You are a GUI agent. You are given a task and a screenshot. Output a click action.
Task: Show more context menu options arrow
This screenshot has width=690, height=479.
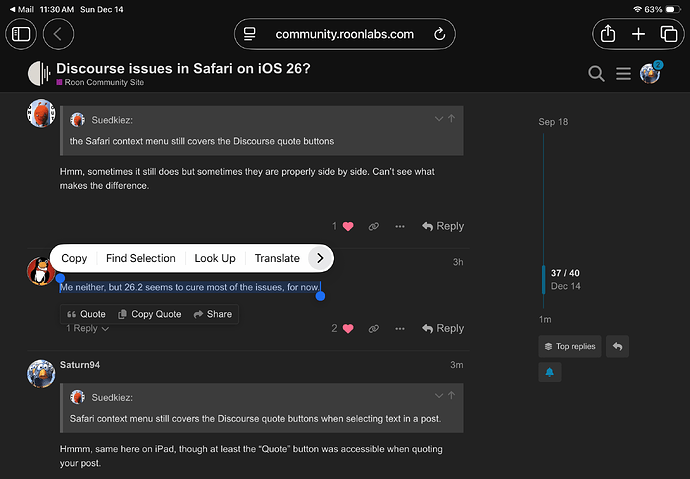pyautogui.click(x=319, y=258)
